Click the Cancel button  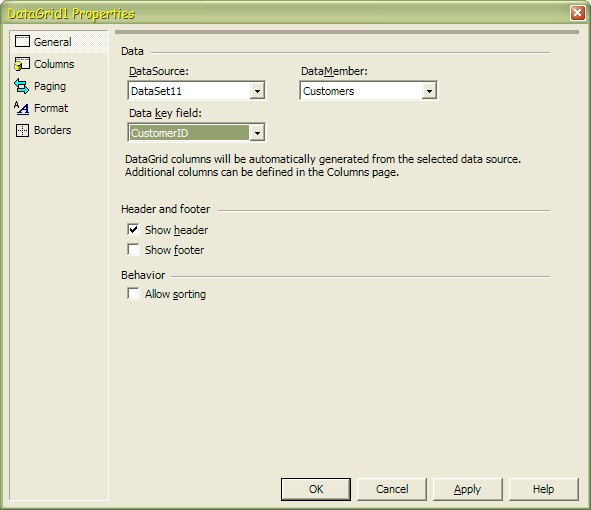point(392,489)
